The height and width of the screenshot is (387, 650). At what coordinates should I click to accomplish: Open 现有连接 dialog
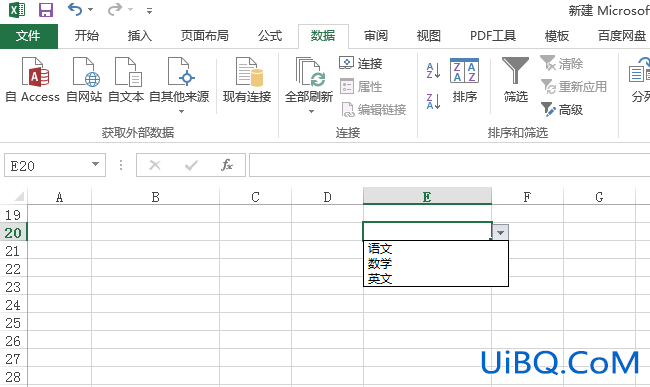tap(247, 80)
